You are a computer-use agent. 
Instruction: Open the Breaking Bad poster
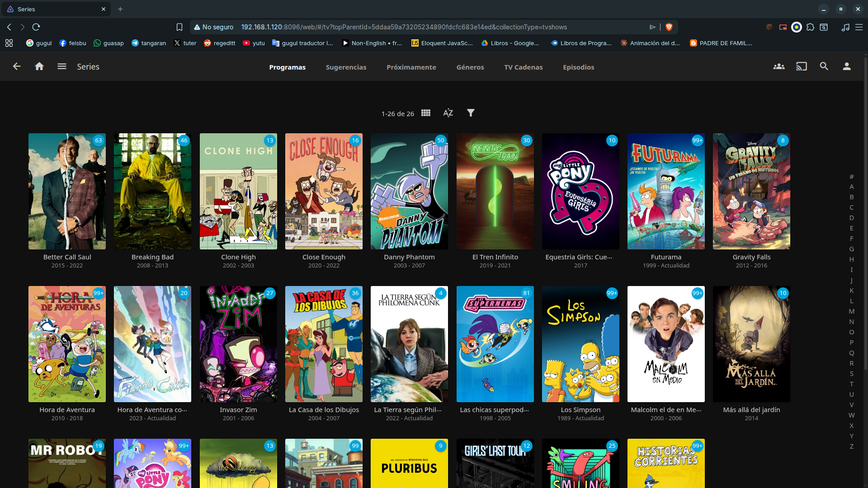[152, 191]
